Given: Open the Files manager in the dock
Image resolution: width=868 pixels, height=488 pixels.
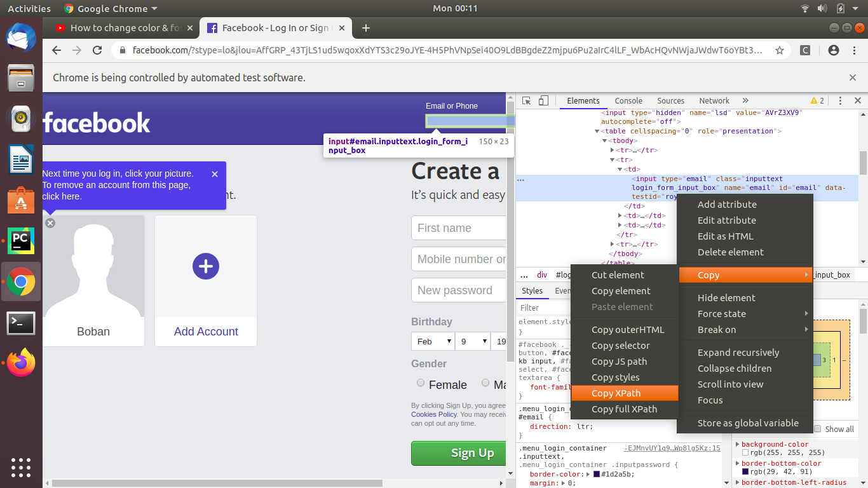Looking at the screenshot, I should tap(21, 78).
